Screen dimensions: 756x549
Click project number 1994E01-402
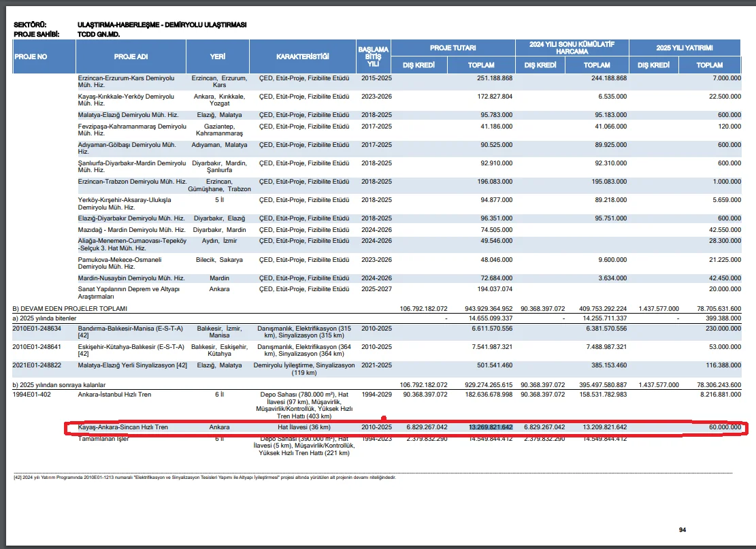coord(33,394)
